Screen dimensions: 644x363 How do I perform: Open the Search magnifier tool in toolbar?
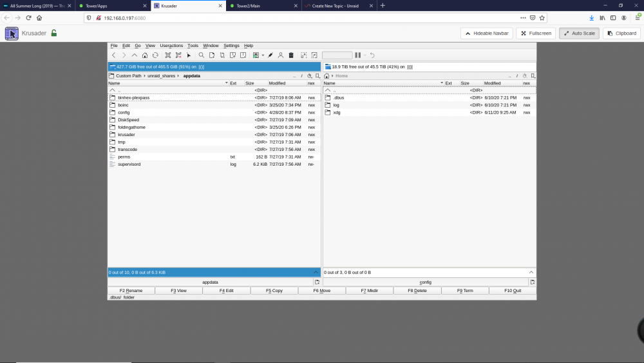(x=201, y=55)
